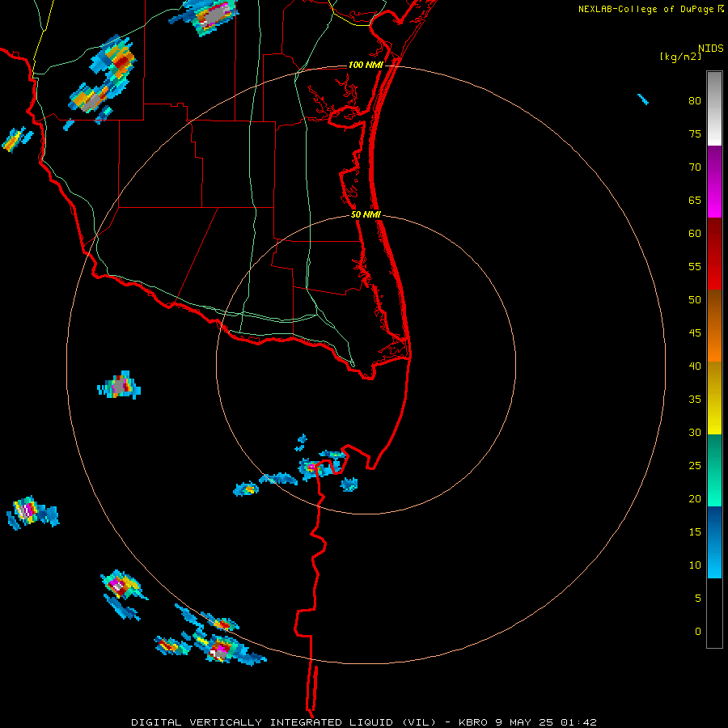Click the 100 NMI range ring label
The height and width of the screenshot is (728, 728).
coord(366,65)
